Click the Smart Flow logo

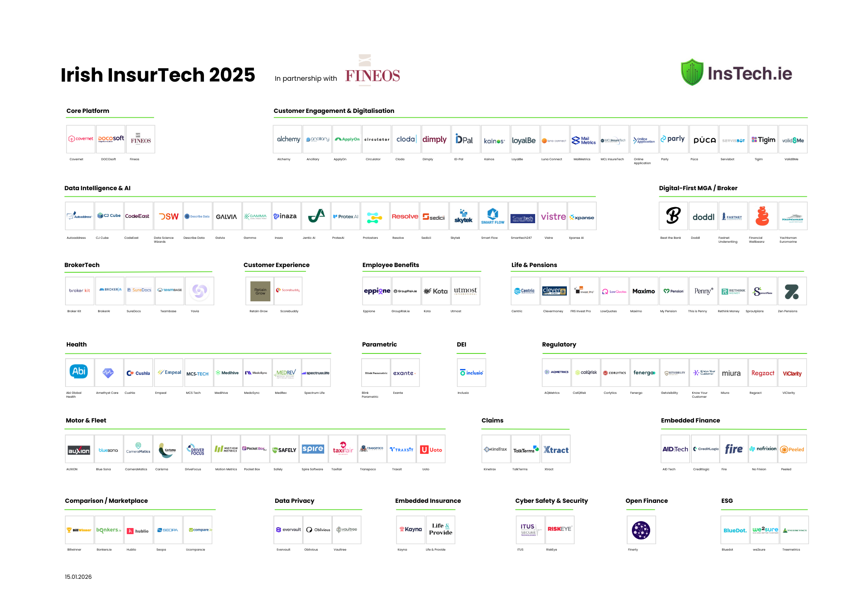click(x=493, y=216)
